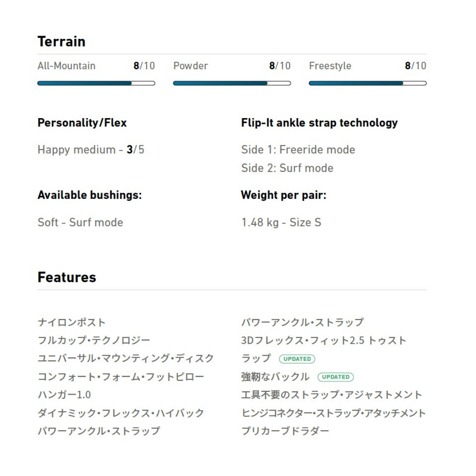Click the Powder rating progress bar
This screenshot has width=476, height=476.
[x=232, y=83]
